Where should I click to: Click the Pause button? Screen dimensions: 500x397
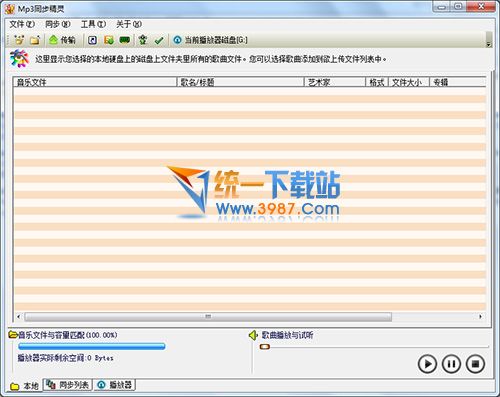451,364
